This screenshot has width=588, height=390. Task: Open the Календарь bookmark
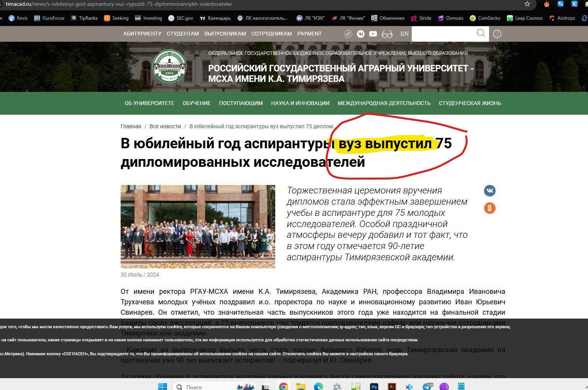[215, 18]
